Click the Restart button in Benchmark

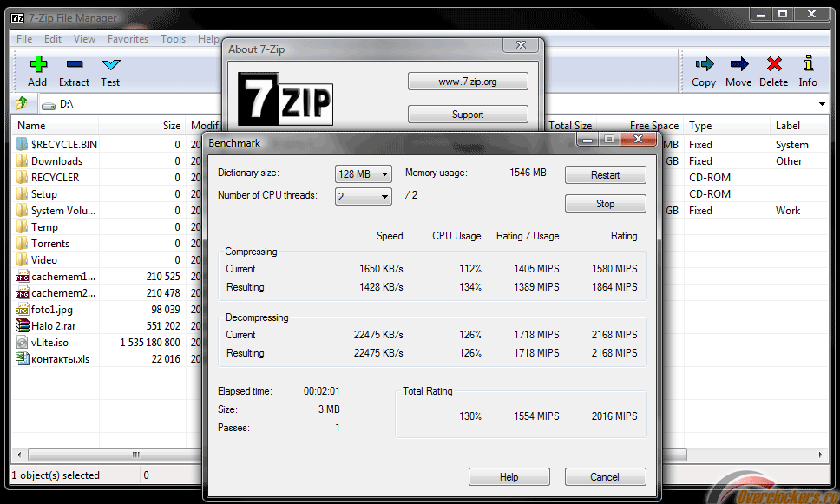coord(606,175)
